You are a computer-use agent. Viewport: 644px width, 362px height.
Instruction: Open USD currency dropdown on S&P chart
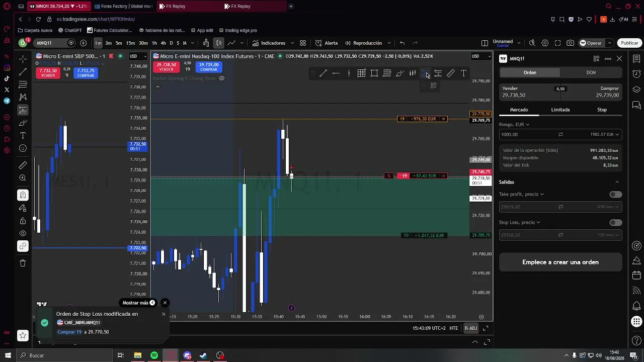(x=137, y=56)
